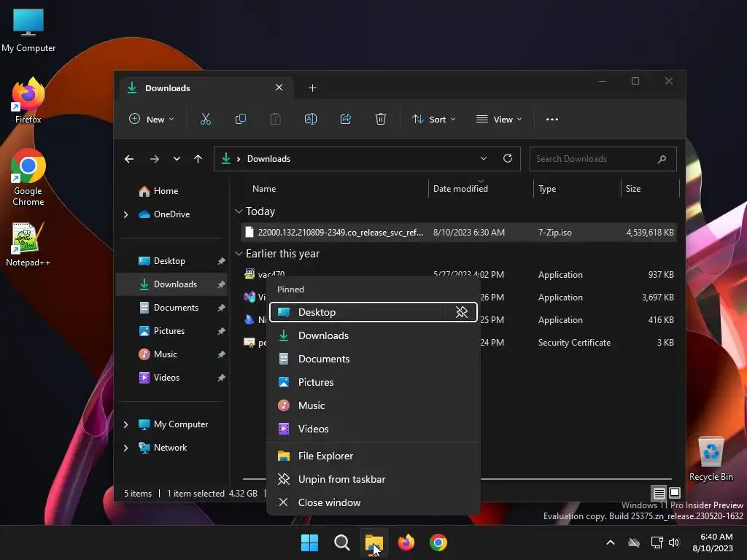Click the Rename icon in toolbar
The image size is (747, 560).
[x=311, y=119]
